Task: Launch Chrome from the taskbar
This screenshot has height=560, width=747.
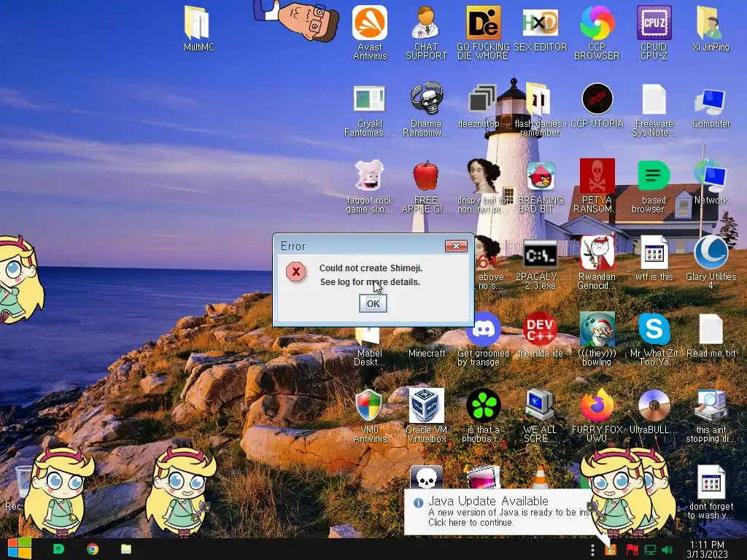Action: pos(93,549)
